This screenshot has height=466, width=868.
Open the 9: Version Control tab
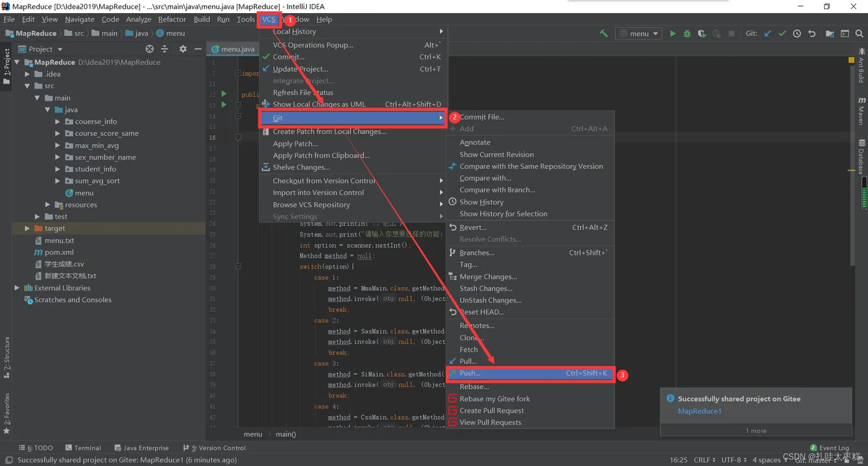click(215, 447)
